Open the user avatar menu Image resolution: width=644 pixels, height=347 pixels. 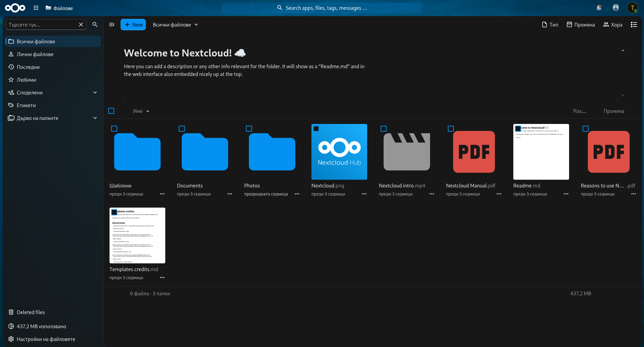pos(633,8)
